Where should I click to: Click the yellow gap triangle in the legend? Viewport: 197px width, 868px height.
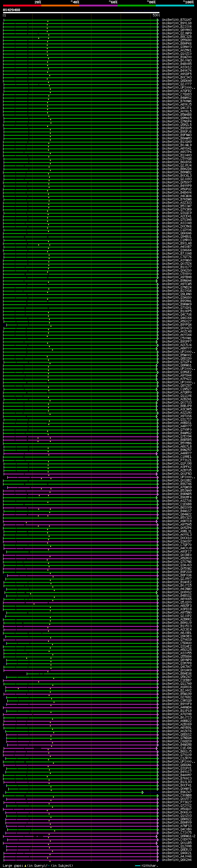click(25, 865)
